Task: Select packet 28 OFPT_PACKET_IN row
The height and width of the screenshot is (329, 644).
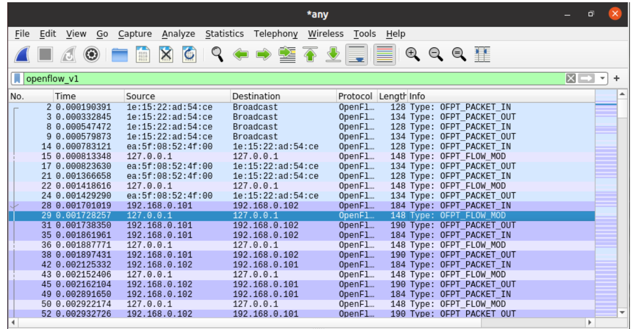Action: [x=302, y=206]
